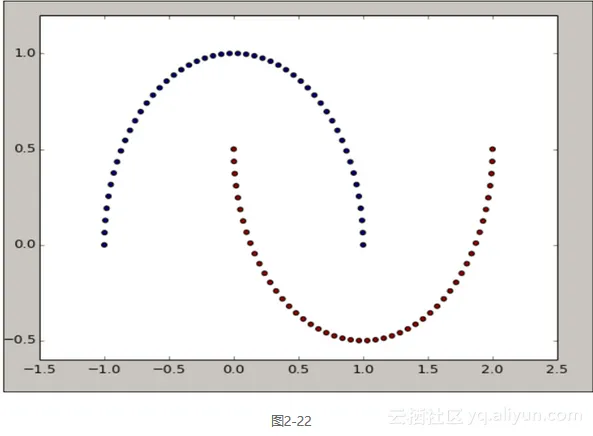The width and height of the screenshot is (593, 436).
Task: Click the x-axis tick label 0.0
Action: tap(234, 369)
